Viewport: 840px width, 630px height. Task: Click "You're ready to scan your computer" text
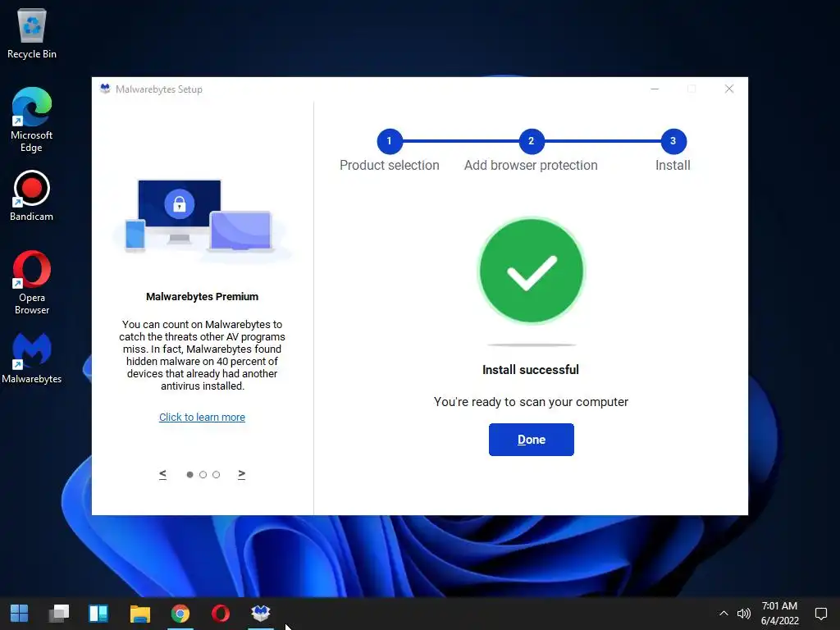pyautogui.click(x=531, y=402)
